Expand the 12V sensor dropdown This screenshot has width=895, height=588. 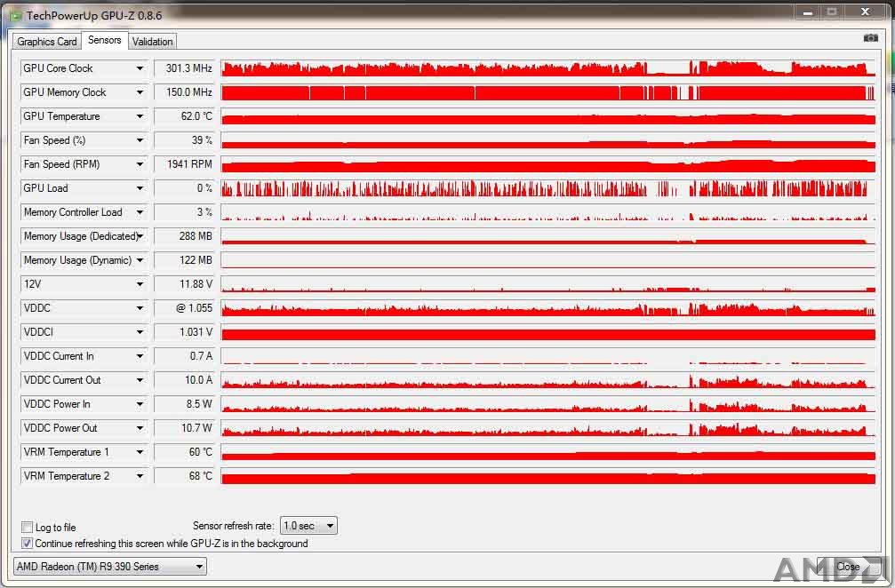pyautogui.click(x=140, y=284)
